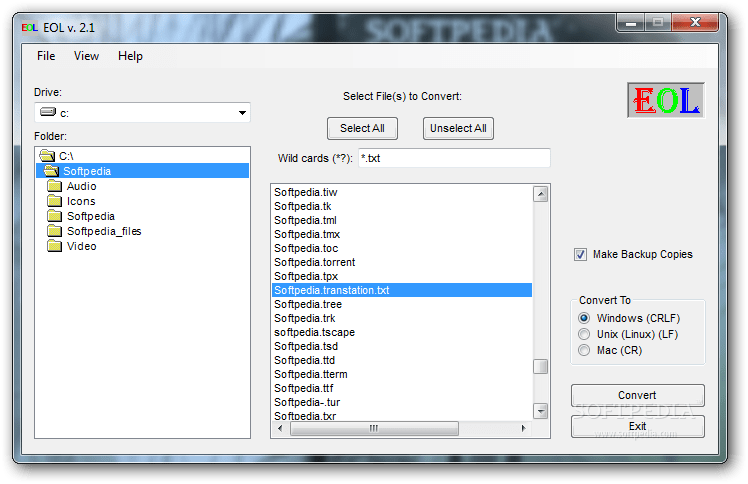Select file Softpedia.tsd
Viewport: 748px width, 484px height.
306,346
